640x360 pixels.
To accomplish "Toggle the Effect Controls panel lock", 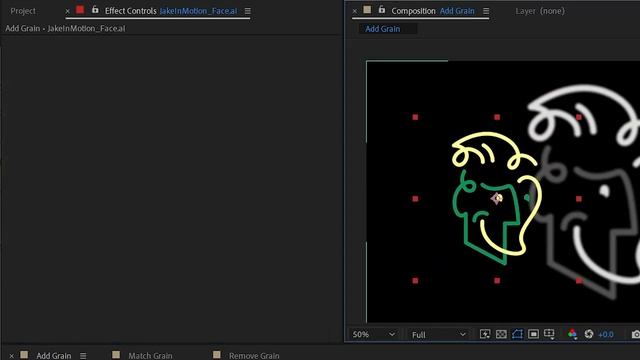I will click(95, 10).
